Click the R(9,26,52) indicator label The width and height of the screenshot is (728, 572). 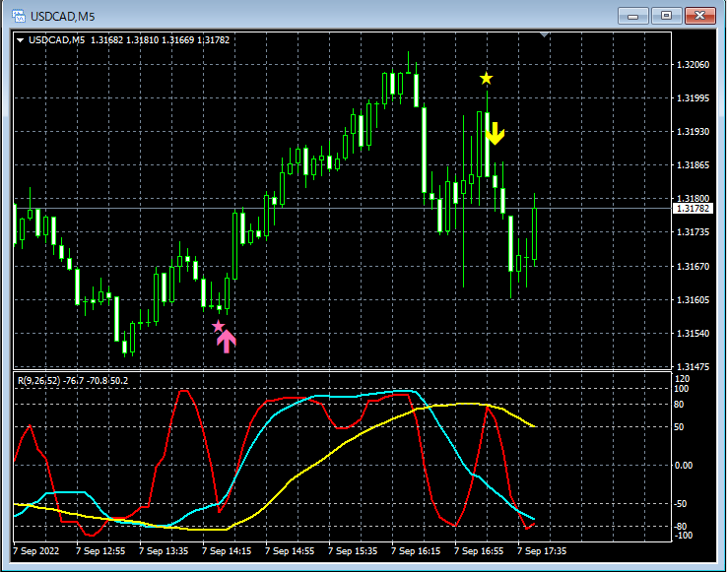coord(73,381)
